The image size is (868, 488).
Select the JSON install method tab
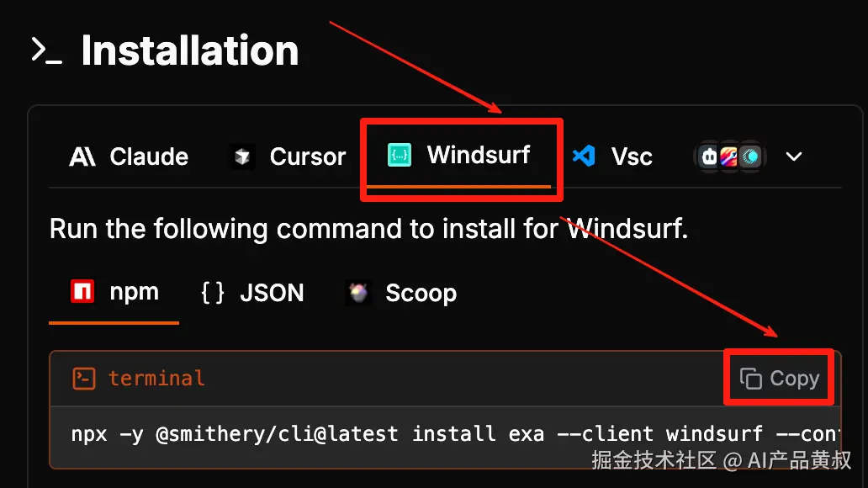pos(251,293)
